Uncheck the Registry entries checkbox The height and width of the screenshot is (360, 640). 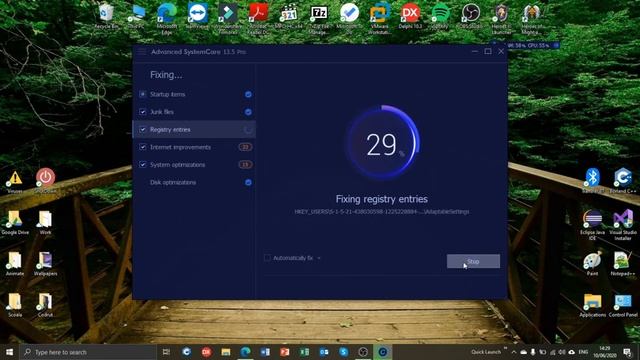pos(142,129)
